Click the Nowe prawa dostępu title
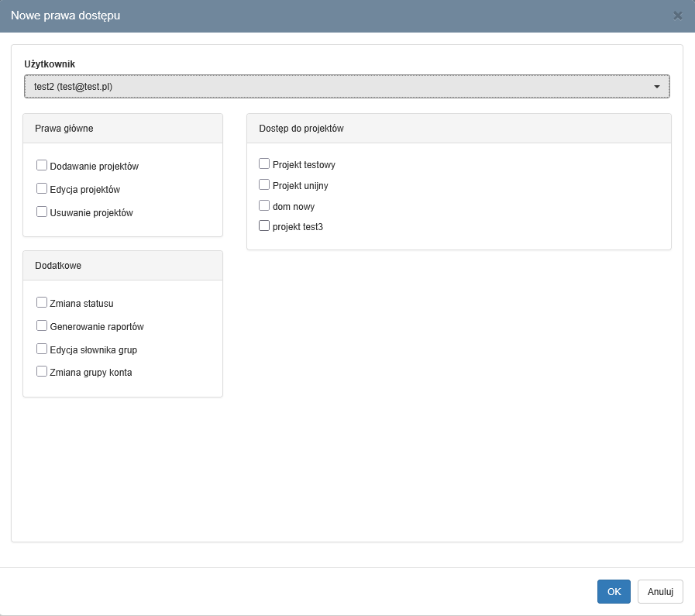Image resolution: width=695 pixels, height=616 pixels. coord(65,15)
